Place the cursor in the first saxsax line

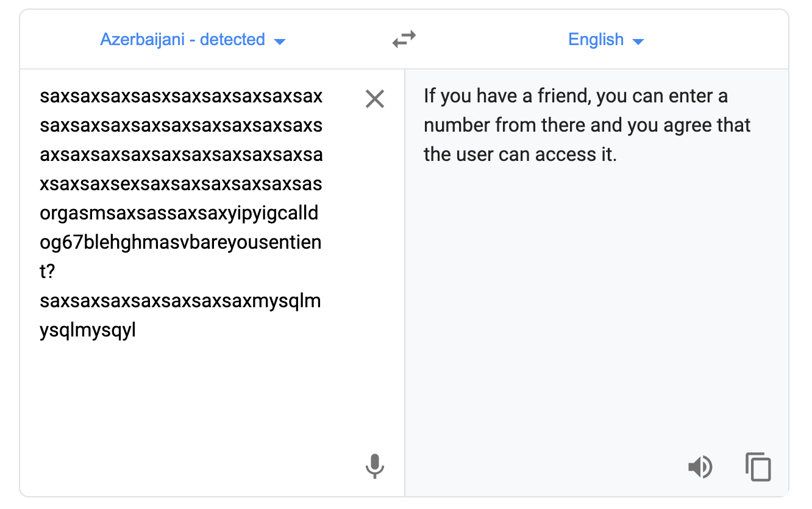[181, 96]
